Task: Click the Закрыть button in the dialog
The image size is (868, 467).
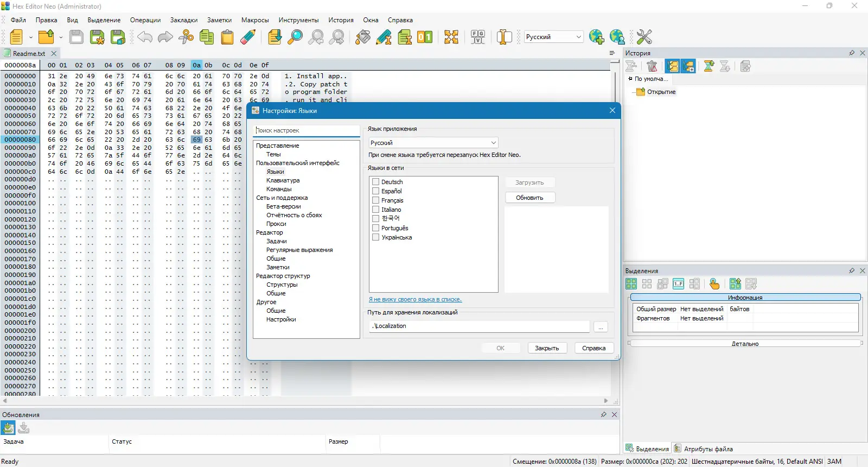Action: point(547,348)
